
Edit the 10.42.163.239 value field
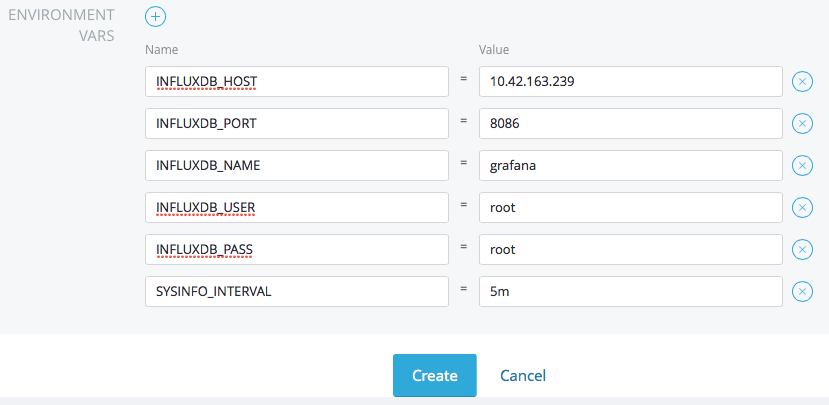(x=630, y=81)
